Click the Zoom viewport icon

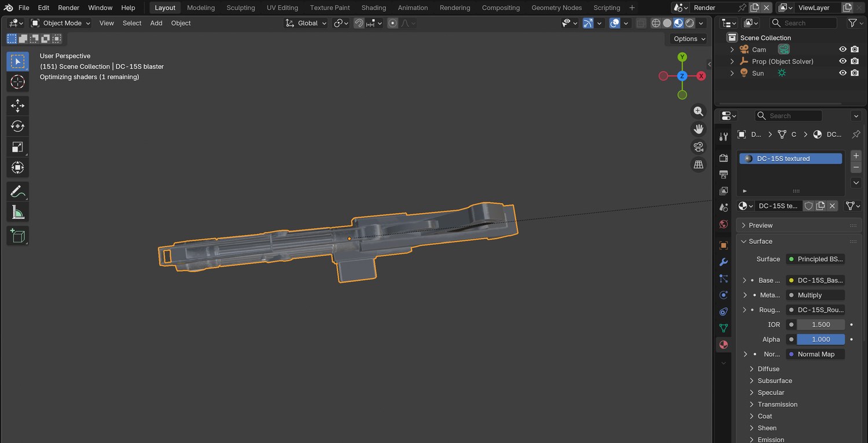(x=698, y=111)
